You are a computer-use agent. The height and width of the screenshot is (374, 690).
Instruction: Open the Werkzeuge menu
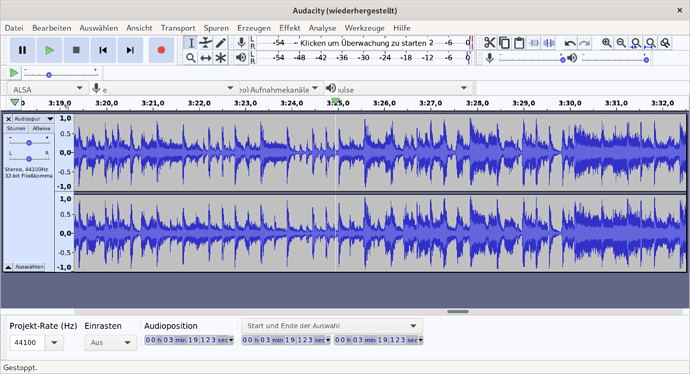tap(364, 28)
